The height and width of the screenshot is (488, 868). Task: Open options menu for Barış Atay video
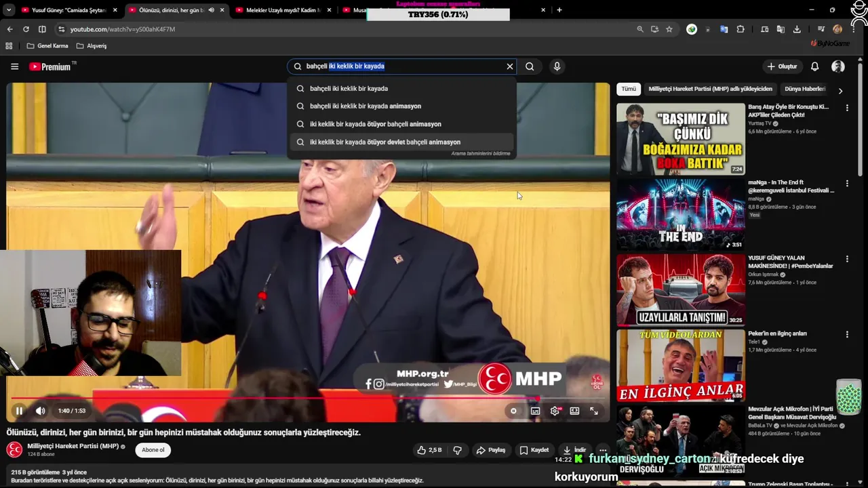[846, 108]
